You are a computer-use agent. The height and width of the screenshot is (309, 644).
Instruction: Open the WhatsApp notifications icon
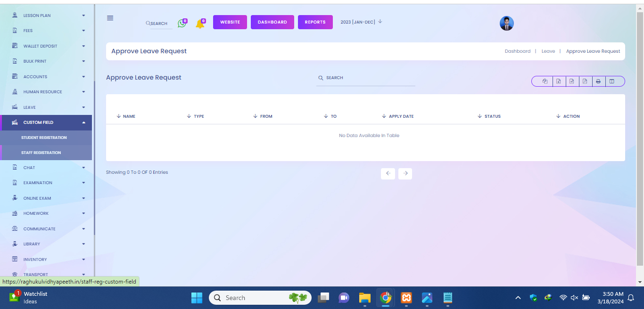(x=182, y=23)
